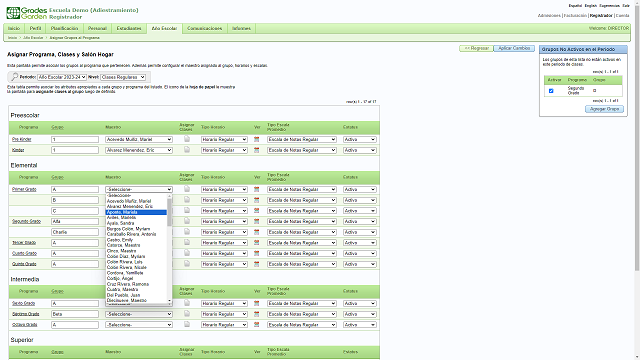Open Maestro dropdown for group Beta row
This screenshot has height=360, width=640.
point(139,314)
